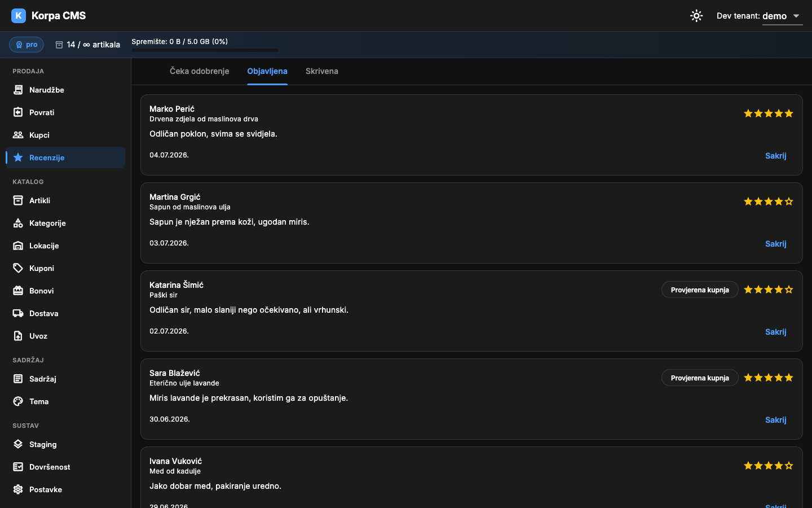Click star rating on Ivana Vuković review

(769, 466)
